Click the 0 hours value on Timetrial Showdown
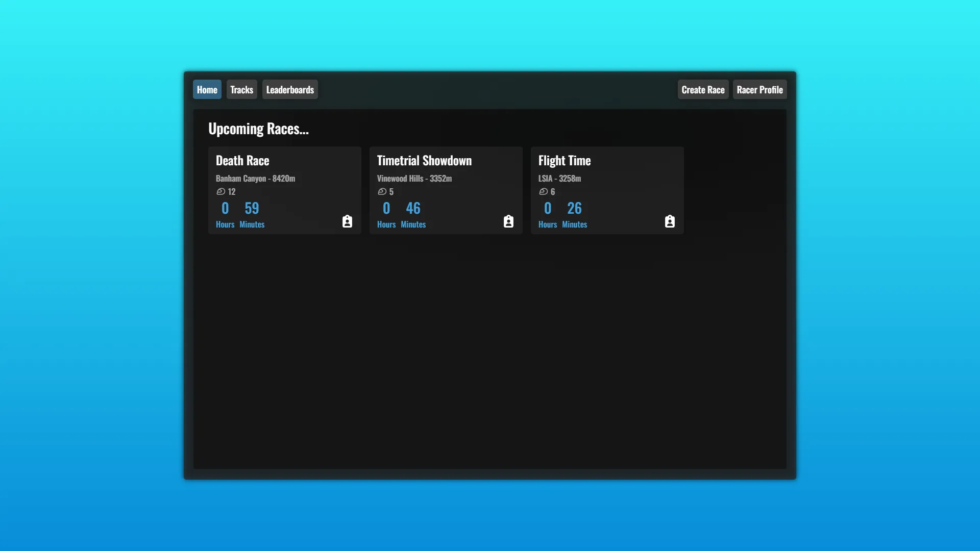The height and width of the screenshot is (551, 980). tap(386, 208)
